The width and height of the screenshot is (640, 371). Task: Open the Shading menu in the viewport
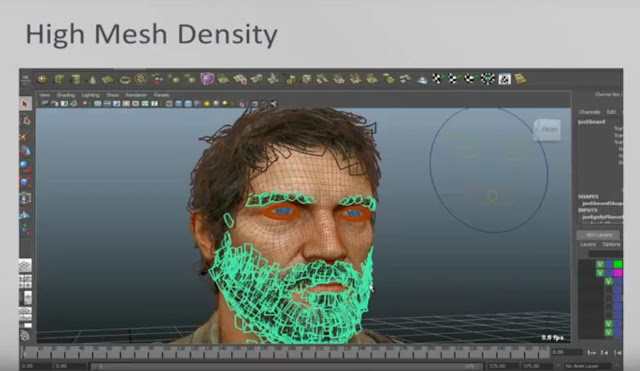click(x=66, y=95)
